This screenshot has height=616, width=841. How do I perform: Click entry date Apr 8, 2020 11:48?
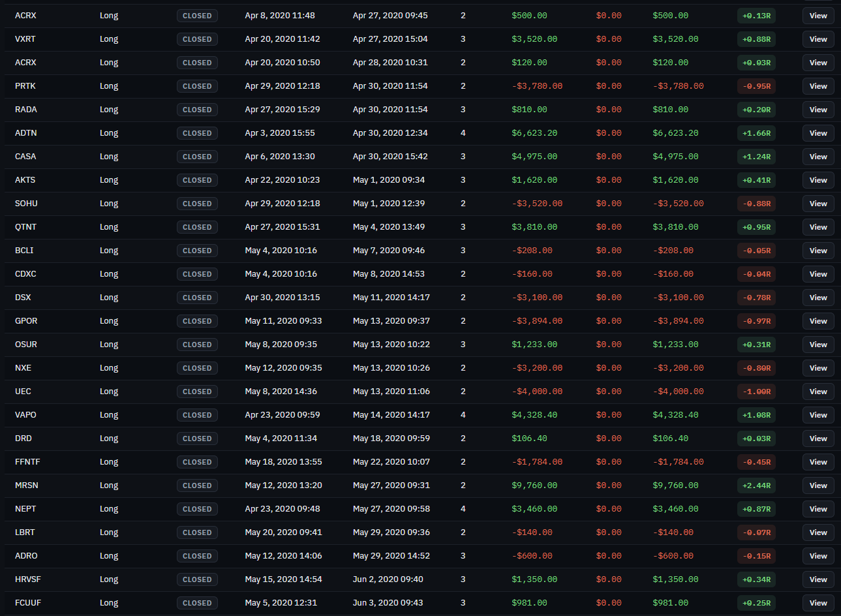(x=280, y=16)
